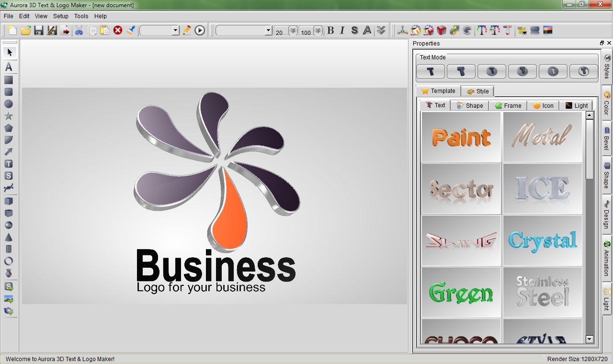Open the View menu
This screenshot has height=364, width=613.
coord(41,16)
